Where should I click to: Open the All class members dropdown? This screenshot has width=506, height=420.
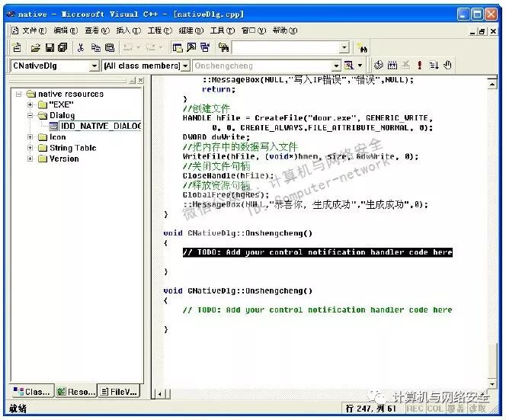[x=185, y=66]
